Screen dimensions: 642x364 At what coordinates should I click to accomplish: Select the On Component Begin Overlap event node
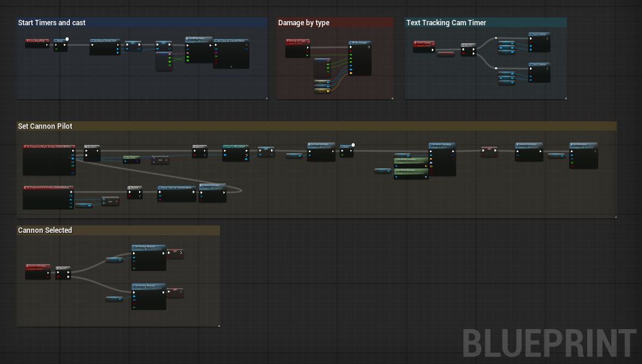coord(49,160)
